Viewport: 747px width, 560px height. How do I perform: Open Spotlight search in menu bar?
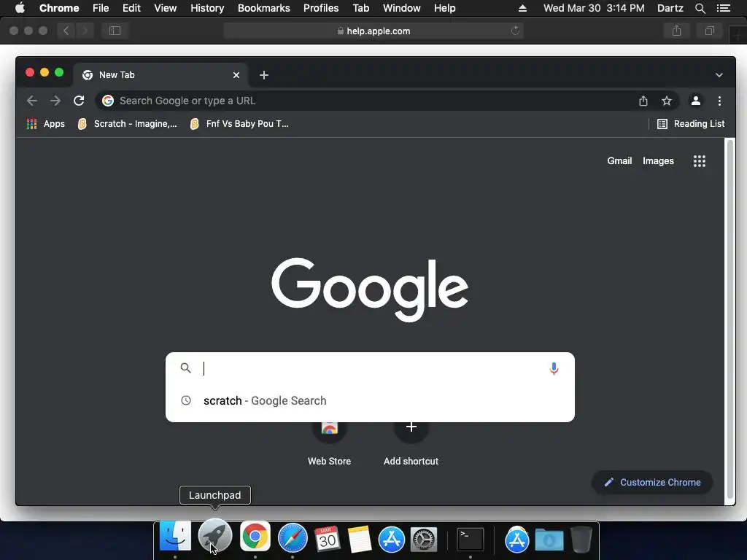tap(700, 8)
